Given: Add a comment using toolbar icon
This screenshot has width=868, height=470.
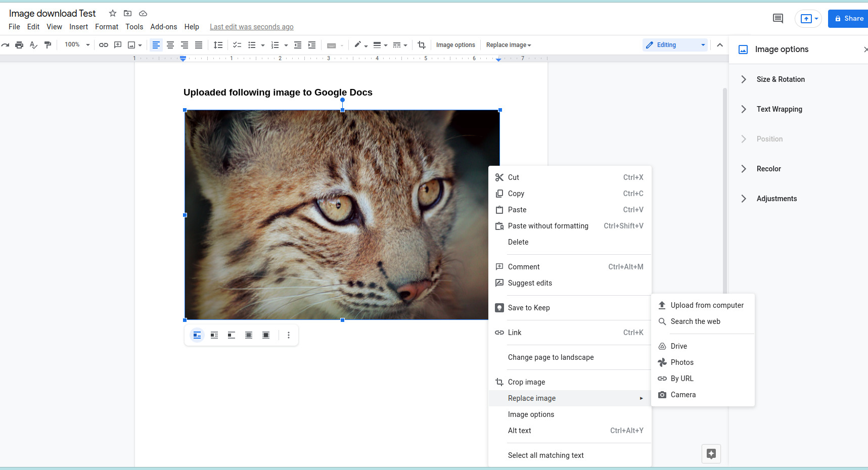Looking at the screenshot, I should coord(117,45).
